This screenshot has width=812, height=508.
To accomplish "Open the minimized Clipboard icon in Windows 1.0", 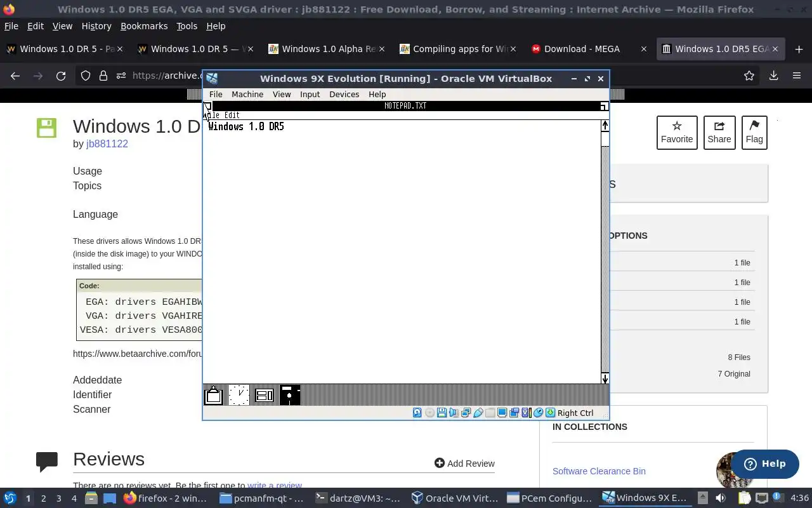I will click(x=213, y=395).
